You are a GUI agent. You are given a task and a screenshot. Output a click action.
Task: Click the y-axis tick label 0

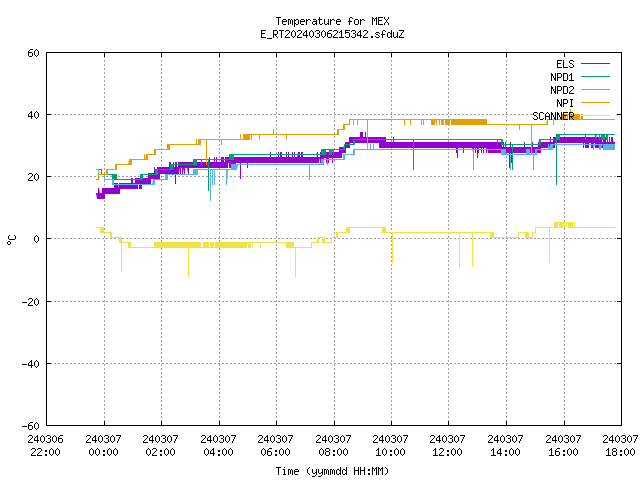click(x=37, y=239)
